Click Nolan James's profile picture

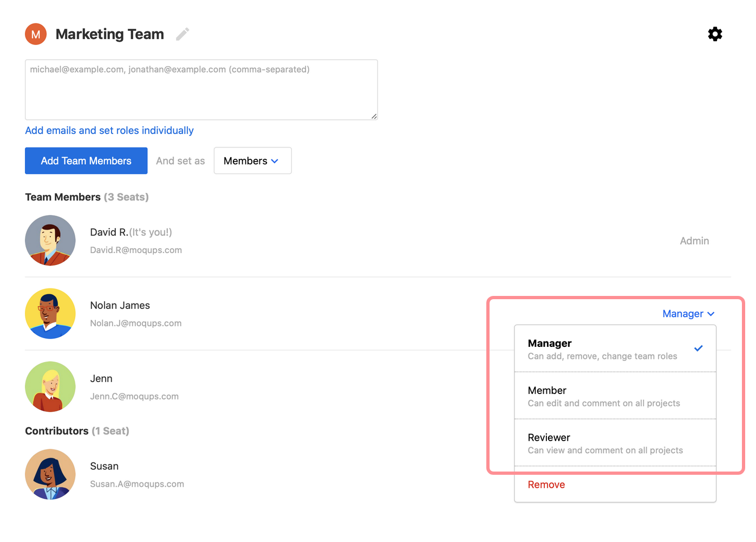pyautogui.click(x=50, y=313)
